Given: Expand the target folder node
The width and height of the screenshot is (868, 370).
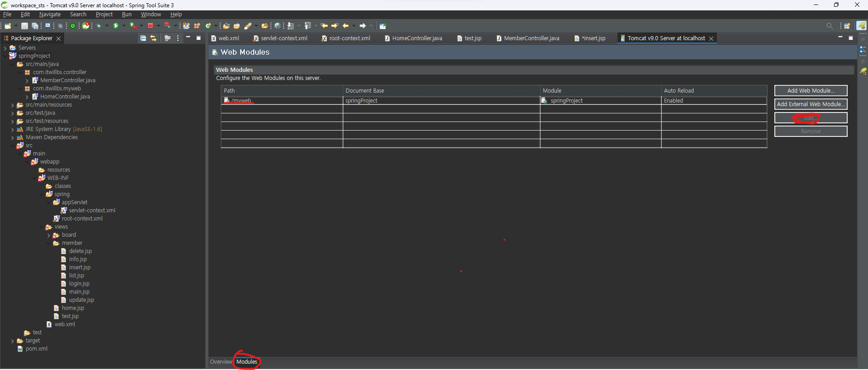Looking at the screenshot, I should coord(12,341).
